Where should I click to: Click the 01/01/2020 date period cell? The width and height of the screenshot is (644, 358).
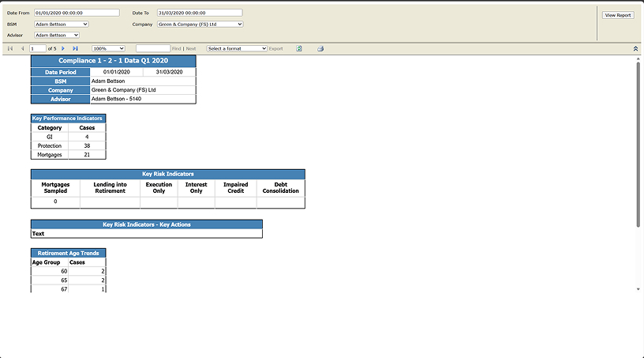click(x=117, y=72)
